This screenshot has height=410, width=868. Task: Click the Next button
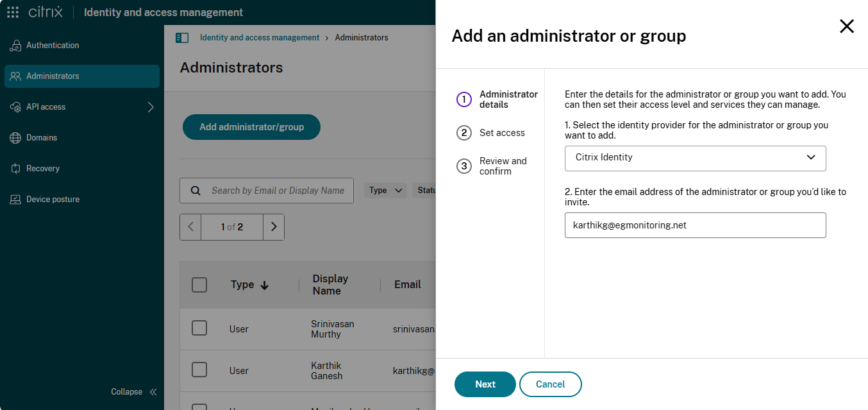(485, 384)
